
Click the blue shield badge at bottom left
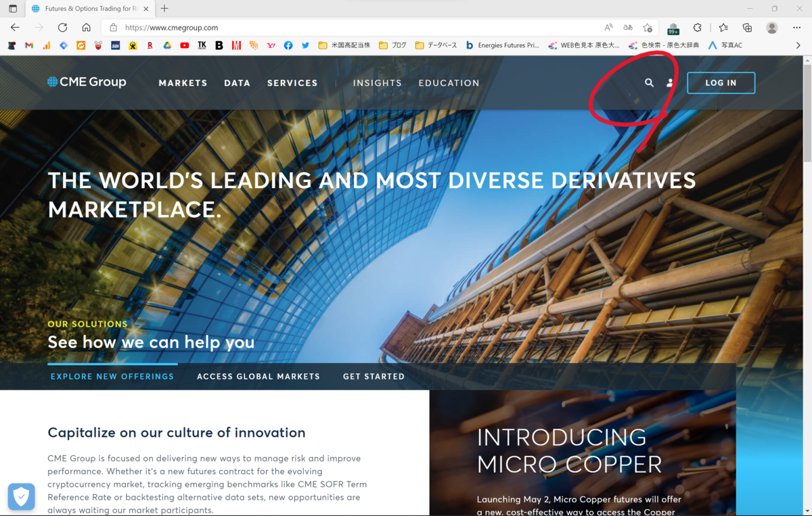point(21,497)
